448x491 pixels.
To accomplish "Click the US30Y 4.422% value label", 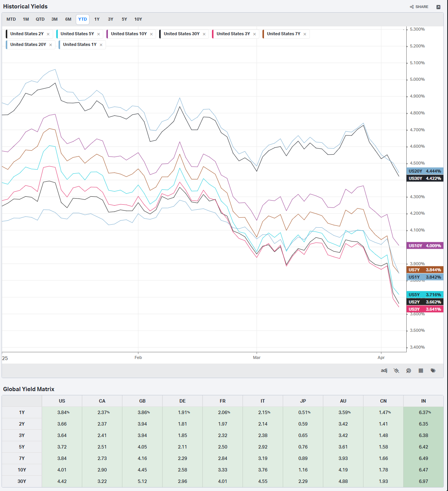I will point(425,178).
